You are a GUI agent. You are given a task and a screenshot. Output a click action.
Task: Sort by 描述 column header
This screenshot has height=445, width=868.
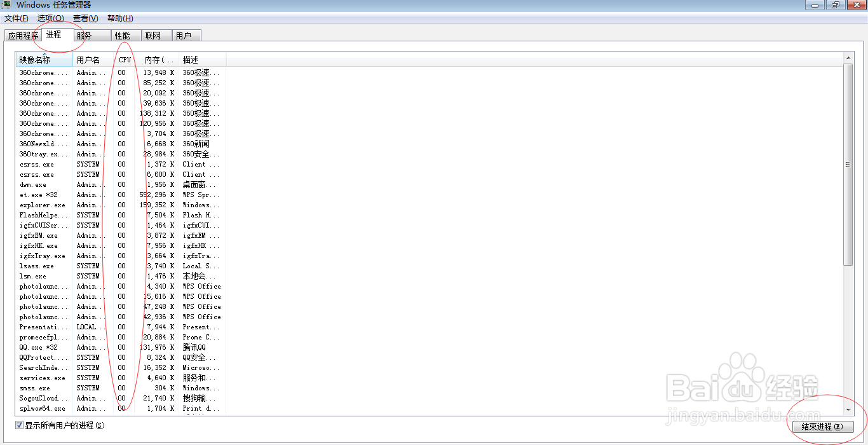point(203,60)
